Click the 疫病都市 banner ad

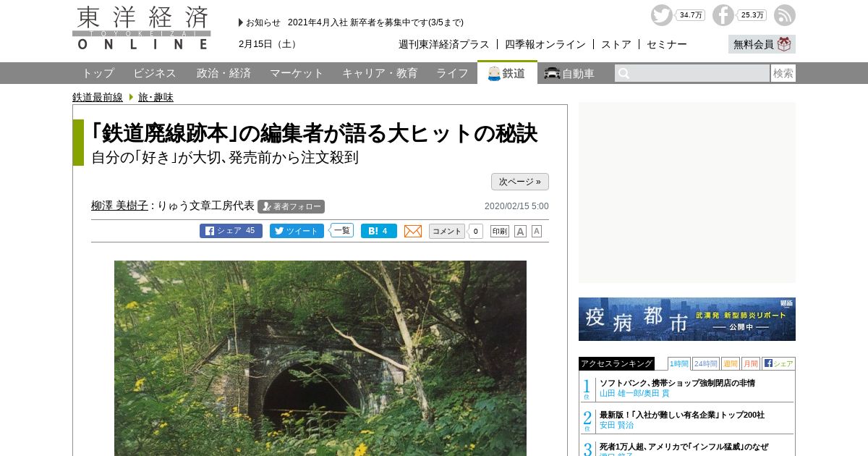[x=687, y=319]
